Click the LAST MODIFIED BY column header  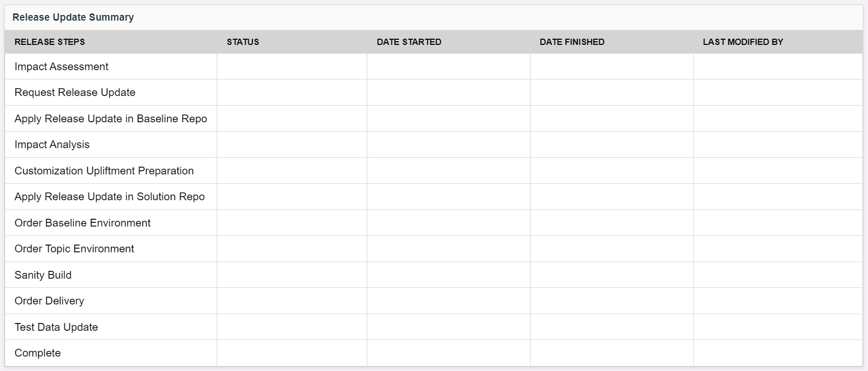coord(743,42)
